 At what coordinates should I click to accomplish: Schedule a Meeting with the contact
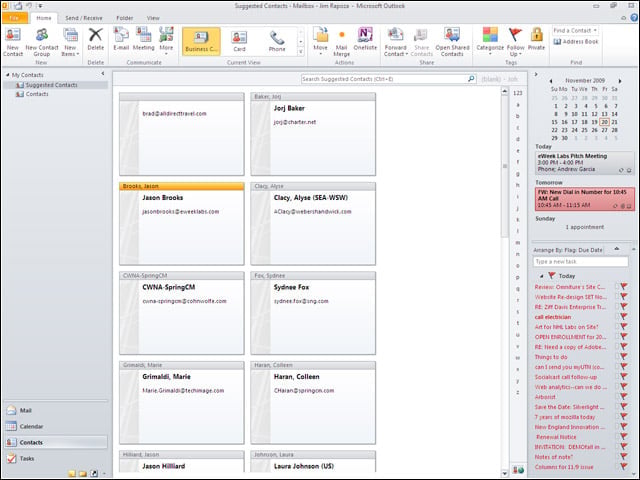(143, 40)
